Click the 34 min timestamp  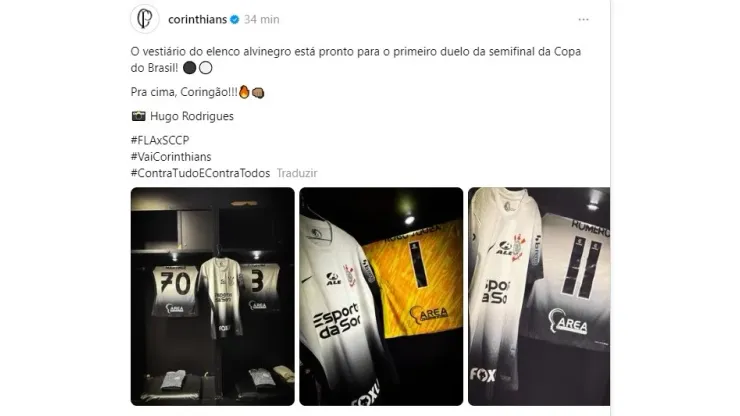(x=261, y=19)
